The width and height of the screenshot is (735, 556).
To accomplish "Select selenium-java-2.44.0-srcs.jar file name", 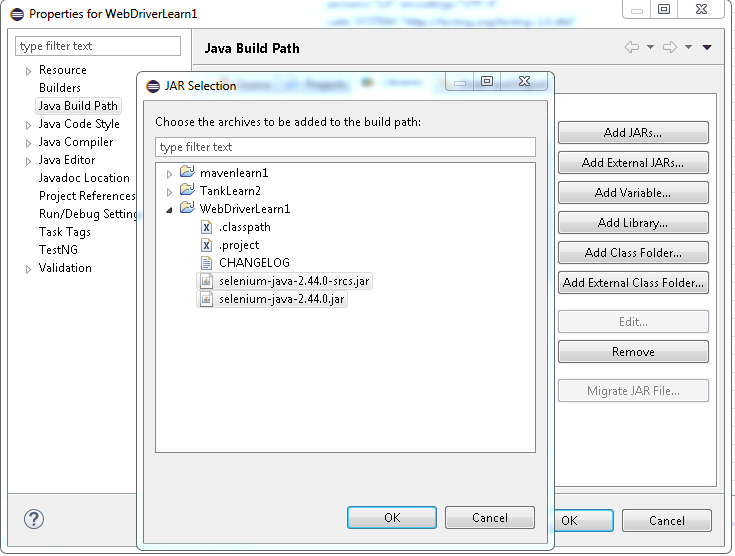I will [294, 281].
